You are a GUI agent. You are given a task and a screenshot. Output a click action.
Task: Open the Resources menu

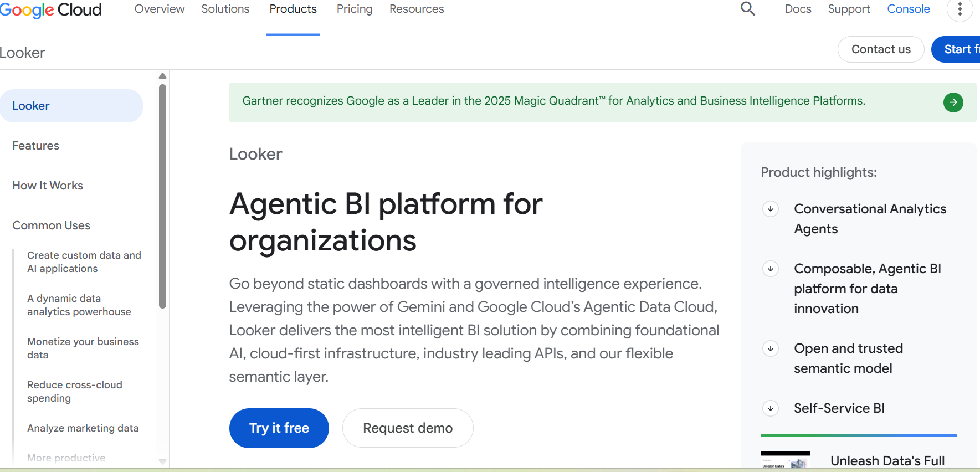pos(417,9)
